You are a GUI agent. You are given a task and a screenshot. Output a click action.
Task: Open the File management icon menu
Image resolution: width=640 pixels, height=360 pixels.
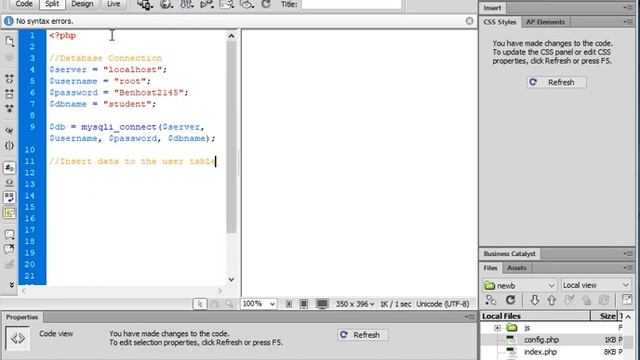coord(187,4)
